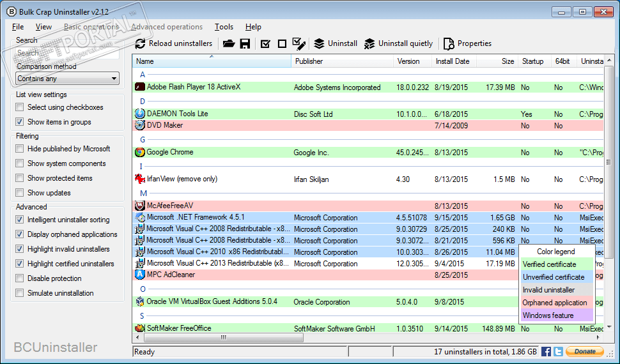Enable Disable protection checkbox
This screenshot has width=620, height=364.
point(19,278)
